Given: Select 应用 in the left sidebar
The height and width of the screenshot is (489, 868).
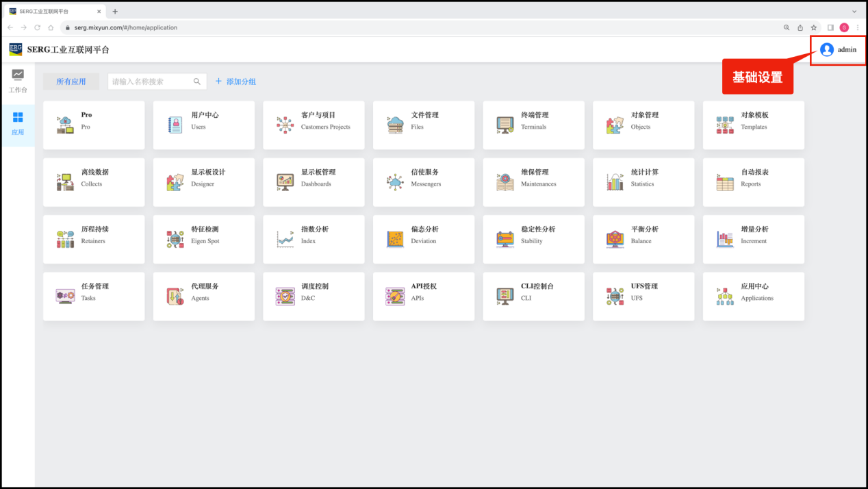Looking at the screenshot, I should click(18, 123).
